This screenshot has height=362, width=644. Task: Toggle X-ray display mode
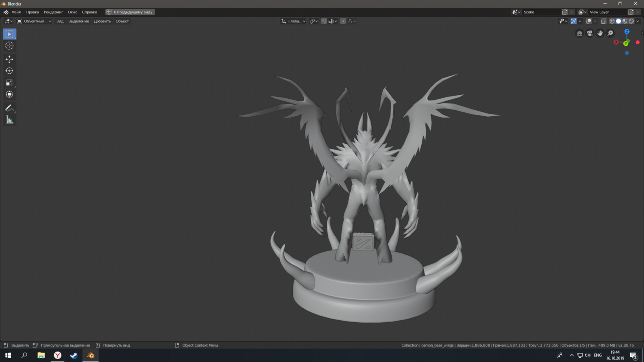(x=603, y=21)
